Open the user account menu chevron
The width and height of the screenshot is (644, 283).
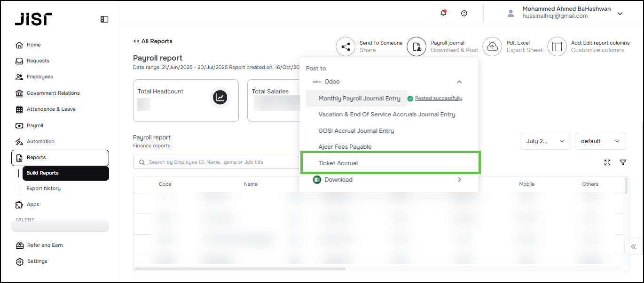coord(620,14)
